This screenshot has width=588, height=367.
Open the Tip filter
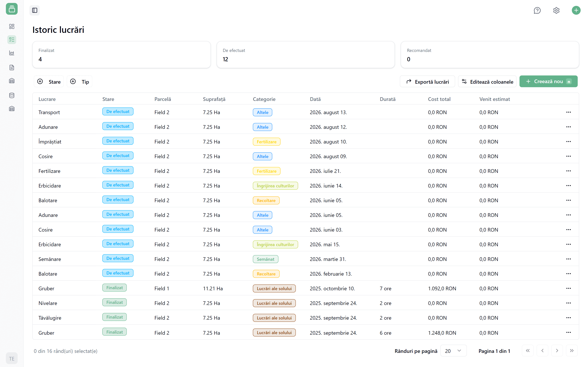79,81
